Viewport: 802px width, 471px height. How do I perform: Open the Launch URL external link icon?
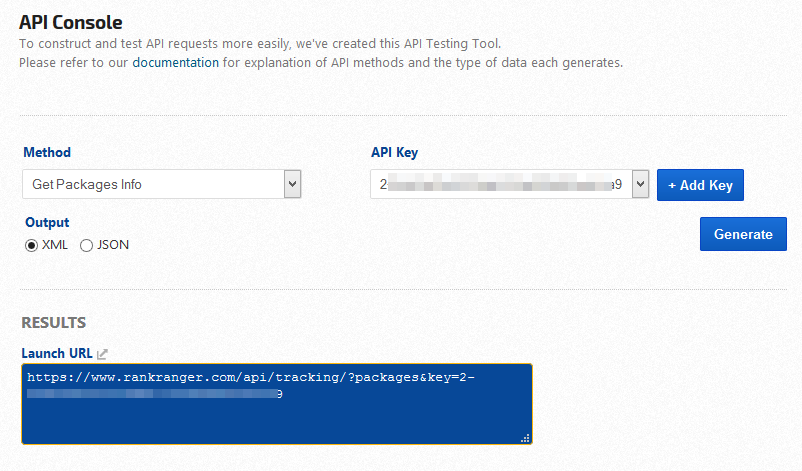coord(102,354)
